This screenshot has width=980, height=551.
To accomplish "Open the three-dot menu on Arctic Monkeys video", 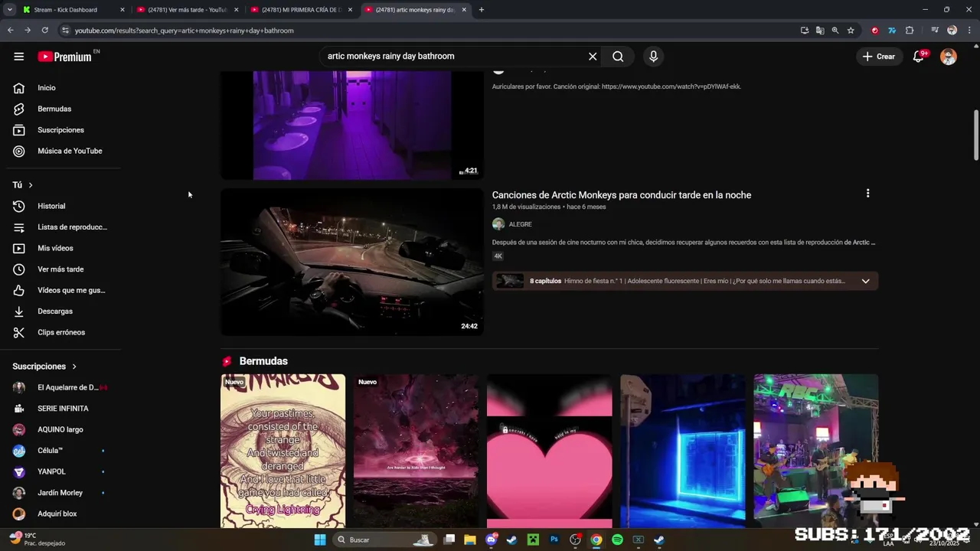I will click(867, 194).
